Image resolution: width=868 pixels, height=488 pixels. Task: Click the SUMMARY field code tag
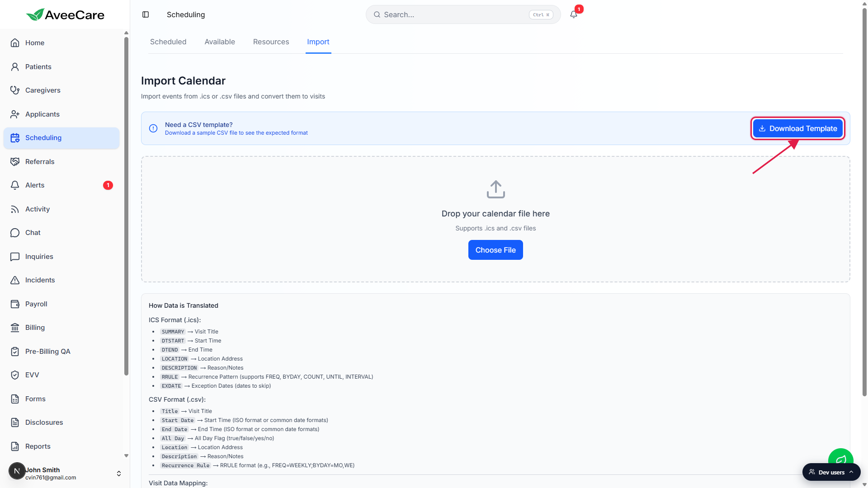click(x=173, y=332)
